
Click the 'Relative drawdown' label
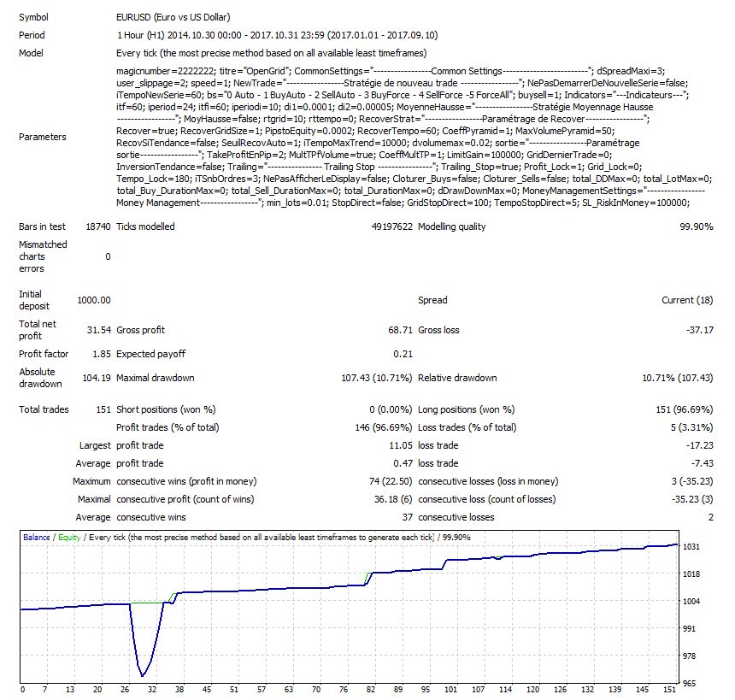pos(457,378)
